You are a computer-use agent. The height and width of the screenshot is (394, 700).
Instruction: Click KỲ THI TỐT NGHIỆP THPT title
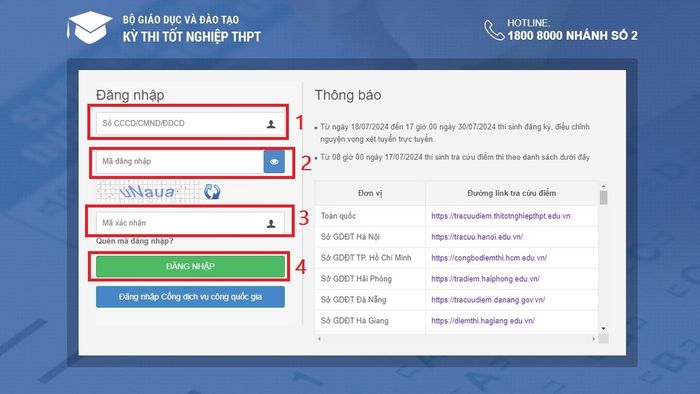[192, 37]
